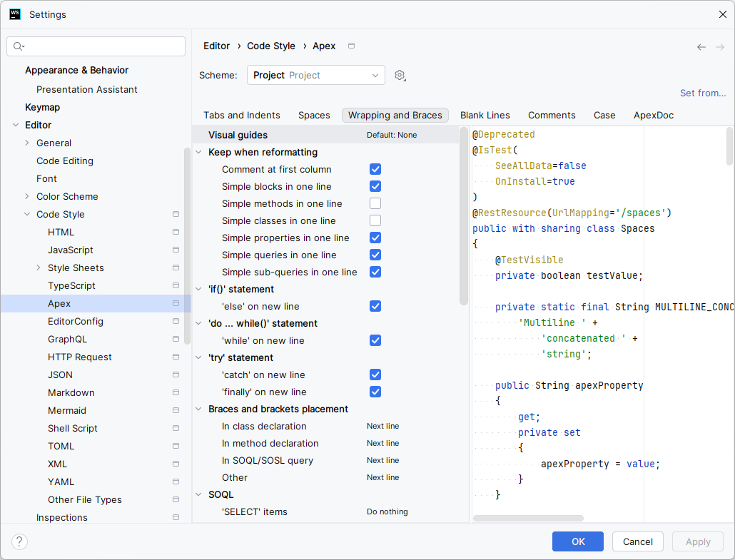This screenshot has height=560, width=735.
Task: Toggle Simple properties in one line checkbox
Action: 375,238
